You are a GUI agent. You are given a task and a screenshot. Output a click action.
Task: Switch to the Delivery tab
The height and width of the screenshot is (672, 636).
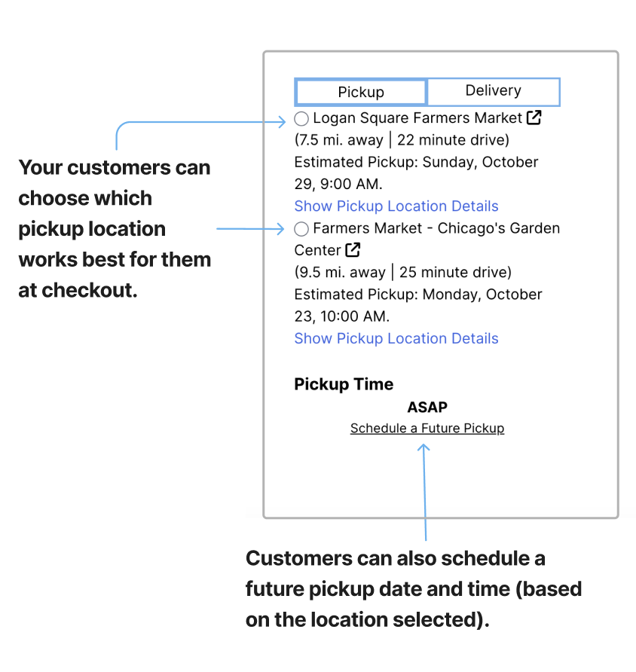click(493, 91)
